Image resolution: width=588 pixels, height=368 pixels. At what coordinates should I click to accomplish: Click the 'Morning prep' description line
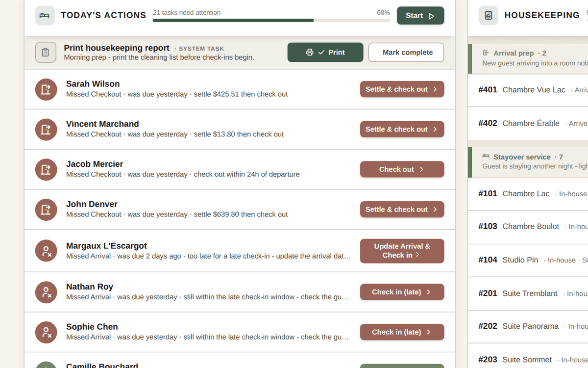[x=159, y=57]
